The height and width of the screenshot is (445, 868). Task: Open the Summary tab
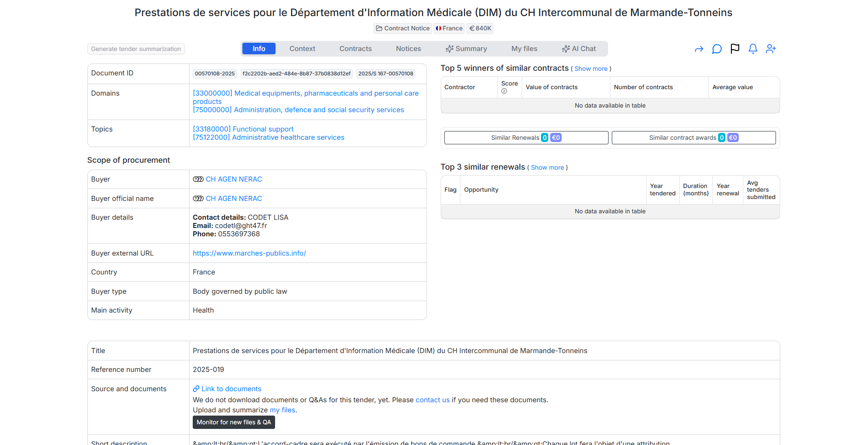pyautogui.click(x=466, y=49)
